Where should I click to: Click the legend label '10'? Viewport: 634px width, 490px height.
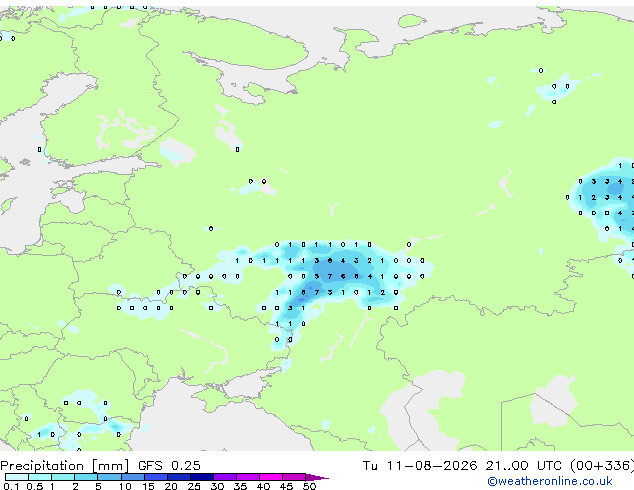point(125,486)
